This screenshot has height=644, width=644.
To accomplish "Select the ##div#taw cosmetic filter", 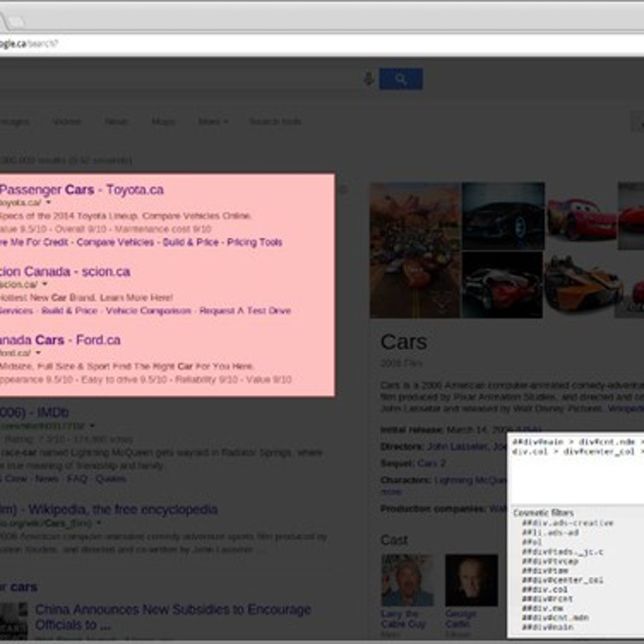I will point(545,571).
